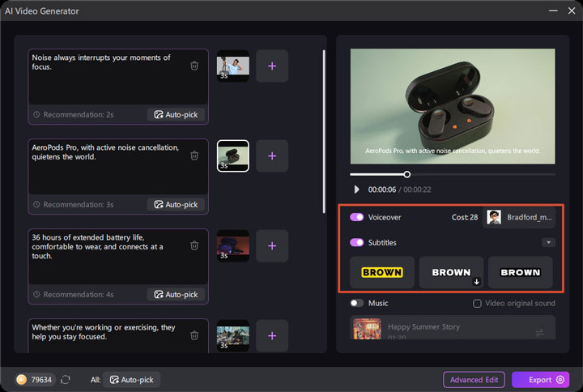Select the outlined BROWN subtitle style on the right

click(520, 272)
